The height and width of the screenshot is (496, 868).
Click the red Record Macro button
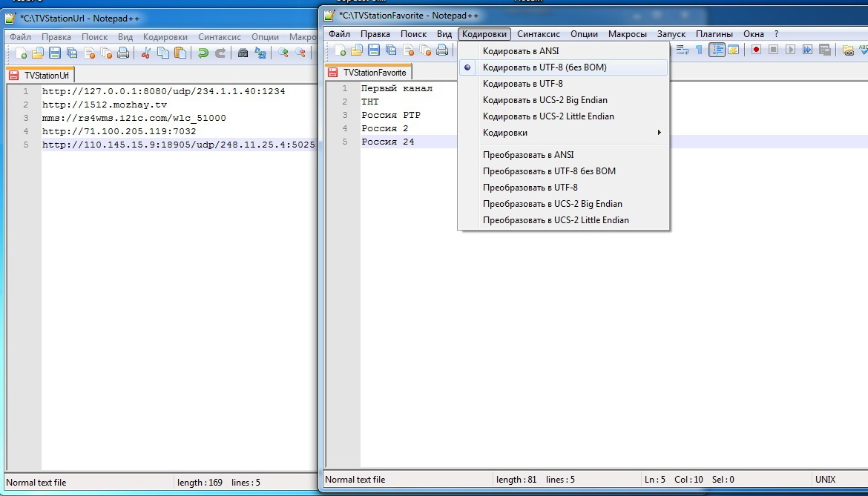click(x=756, y=50)
